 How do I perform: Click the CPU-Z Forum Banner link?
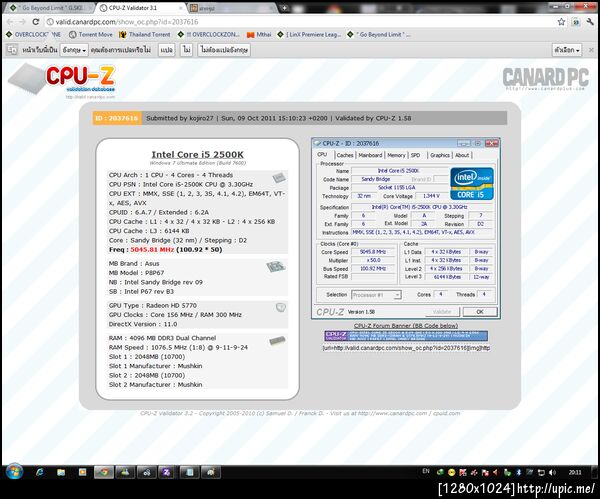click(406, 326)
